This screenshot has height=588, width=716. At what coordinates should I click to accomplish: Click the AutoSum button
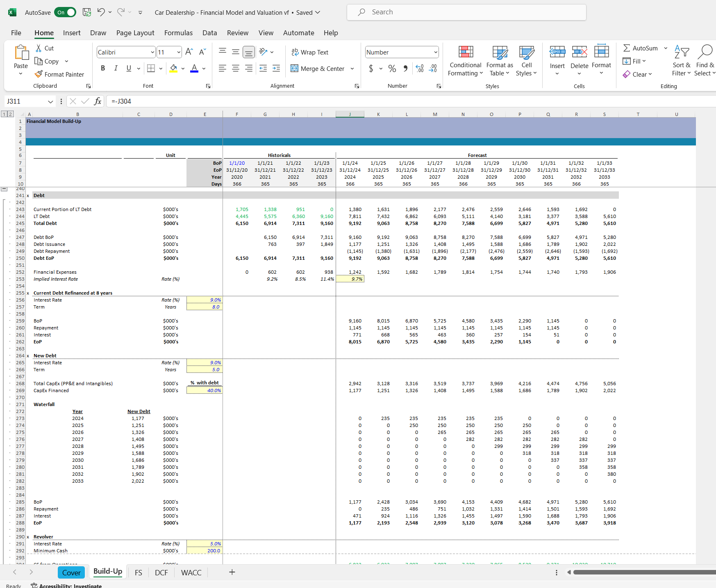tap(640, 48)
